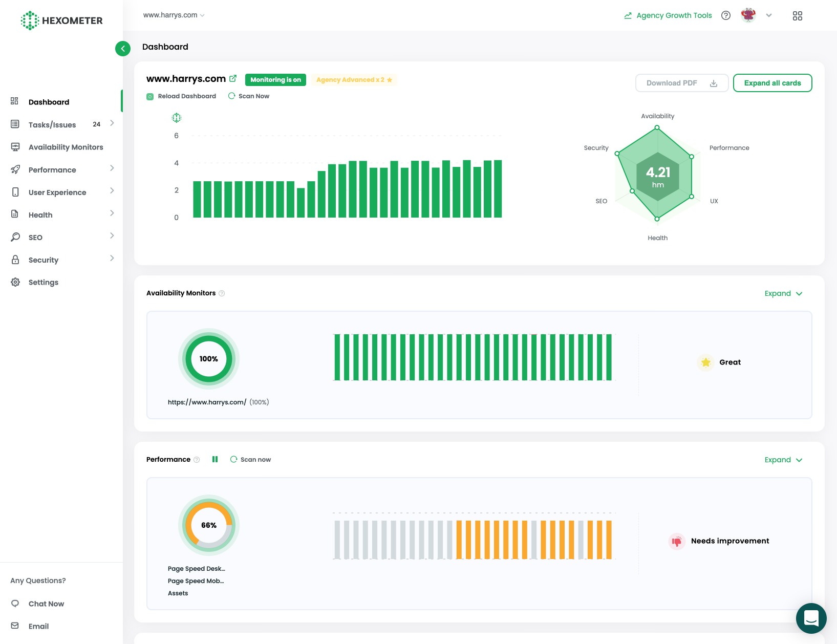Image resolution: width=837 pixels, height=644 pixels.
Task: Click Agency Advanced x 2 plan badge
Action: coord(354,80)
